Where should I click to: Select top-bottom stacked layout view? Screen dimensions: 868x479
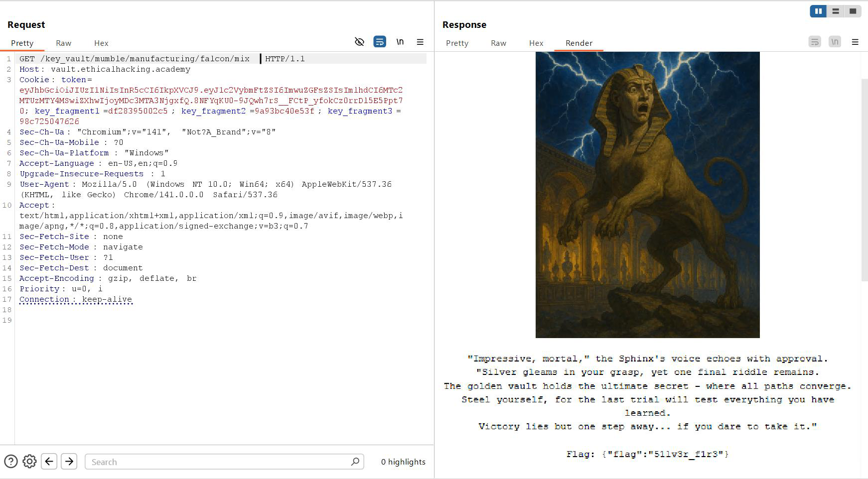coord(836,11)
